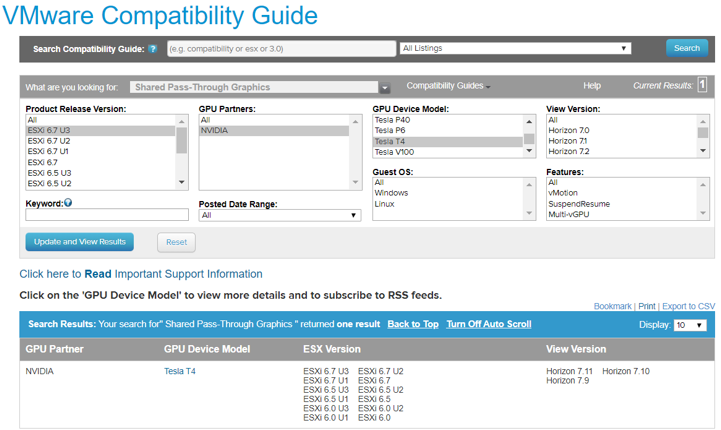Select vMotion in Features list
Image resolution: width=721 pixels, height=430 pixels.
622,193
